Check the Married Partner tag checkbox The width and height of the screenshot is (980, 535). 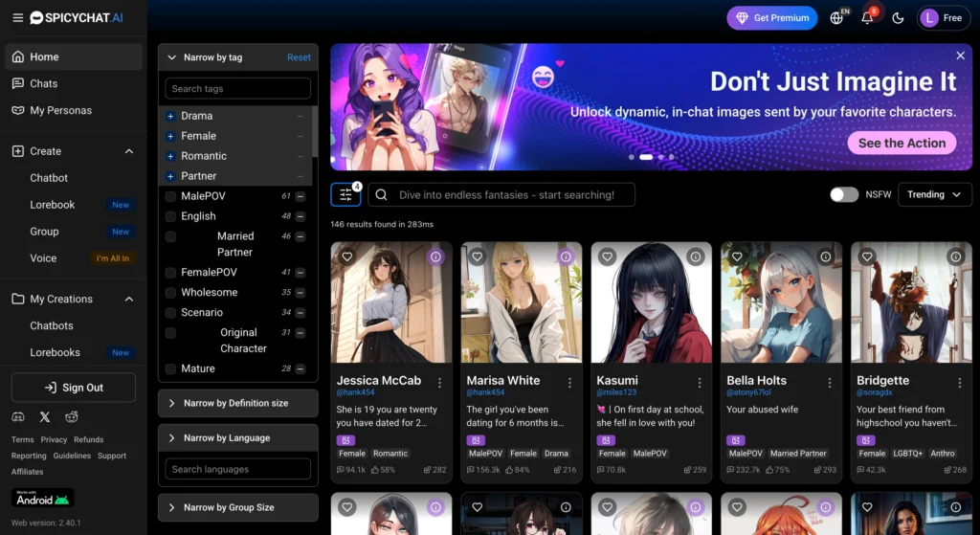170,237
